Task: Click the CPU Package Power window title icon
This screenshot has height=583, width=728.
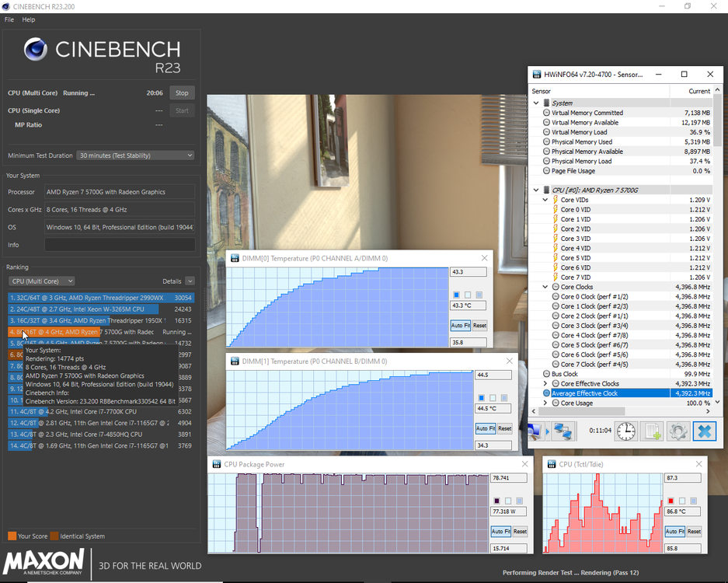Action: coord(217,464)
